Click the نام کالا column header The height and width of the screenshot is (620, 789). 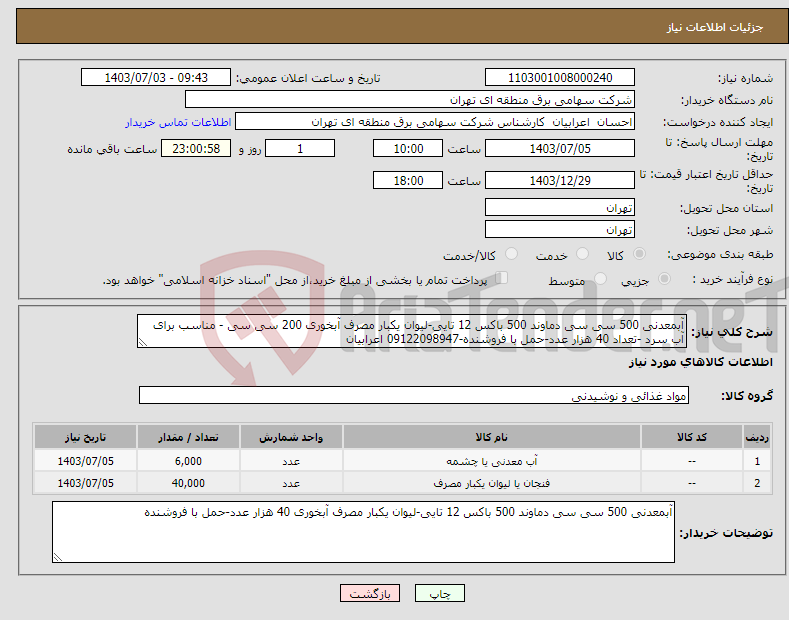click(492, 437)
